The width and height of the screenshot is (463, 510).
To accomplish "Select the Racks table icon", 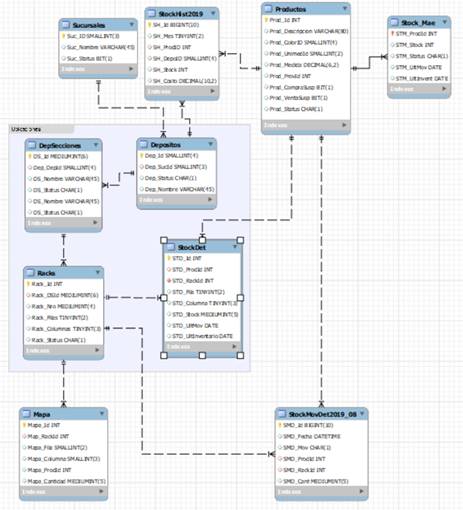I will [30, 273].
